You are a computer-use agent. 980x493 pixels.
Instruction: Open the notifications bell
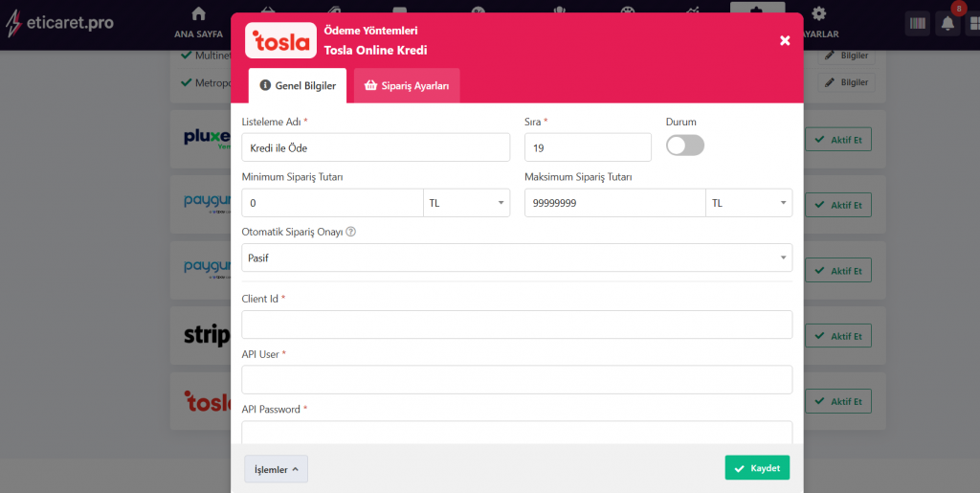[948, 23]
